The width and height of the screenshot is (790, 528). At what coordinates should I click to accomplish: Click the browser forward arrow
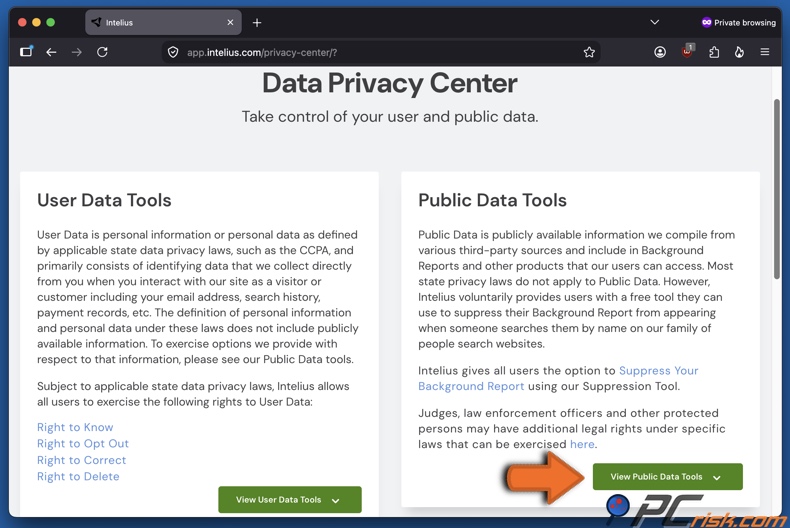click(x=77, y=52)
